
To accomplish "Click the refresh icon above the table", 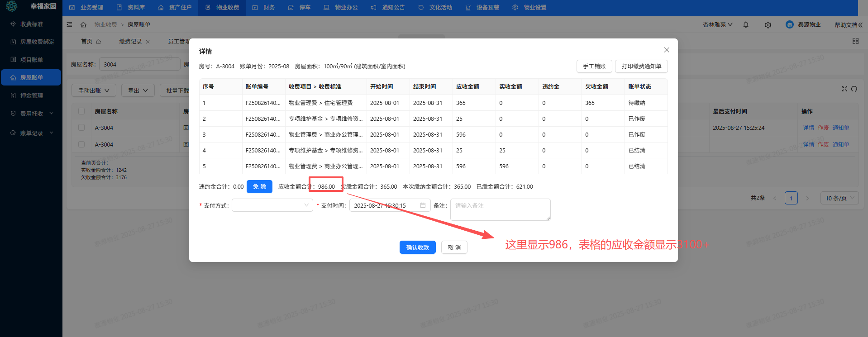I will (854, 89).
